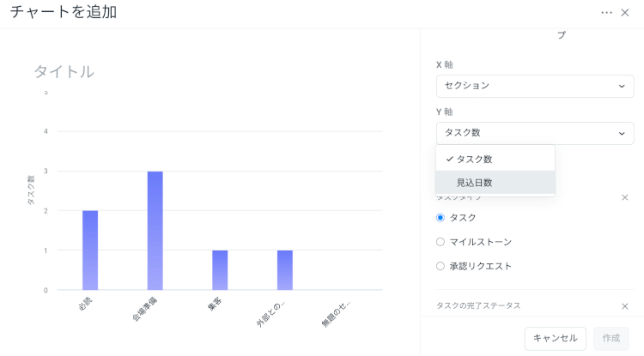644x356 pixels.
Task: Click the X 軸 dropdown chevron arrow
Action: click(622, 86)
